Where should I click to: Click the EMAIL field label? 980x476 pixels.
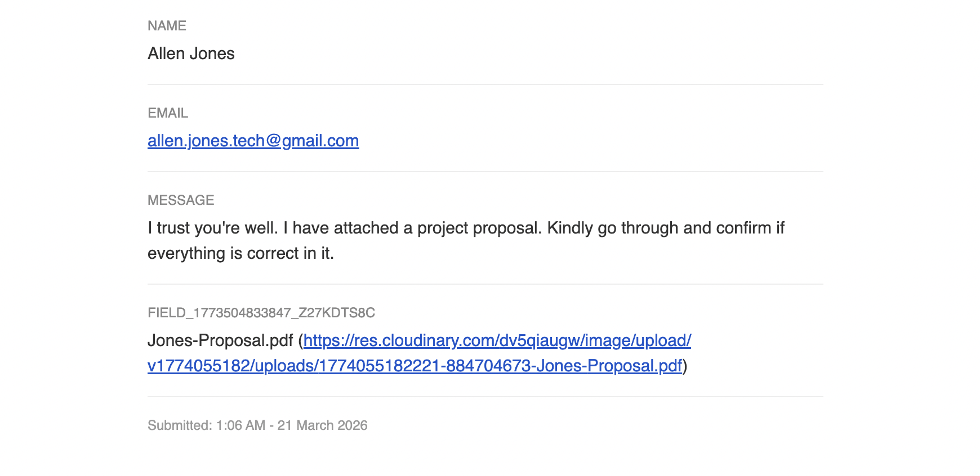(x=168, y=113)
